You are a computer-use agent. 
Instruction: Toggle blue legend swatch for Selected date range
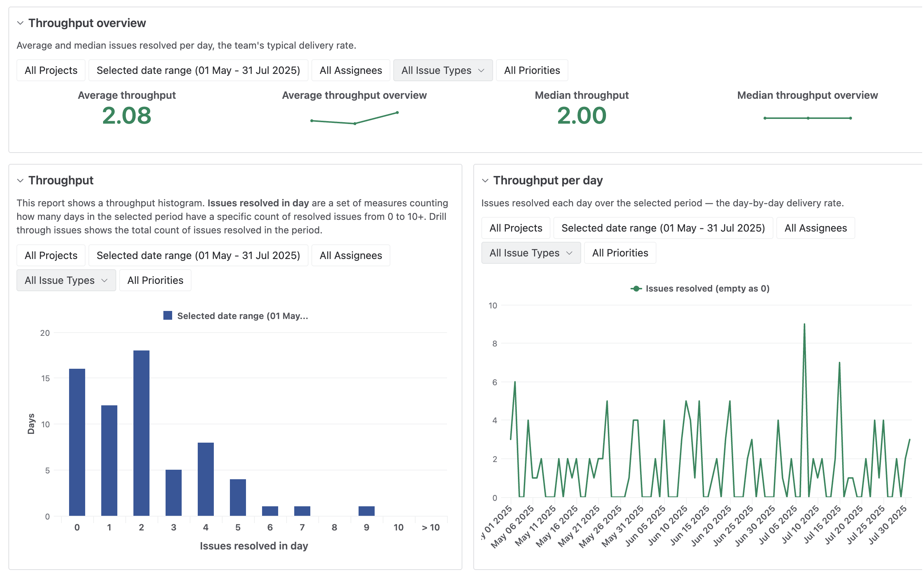pyautogui.click(x=168, y=315)
